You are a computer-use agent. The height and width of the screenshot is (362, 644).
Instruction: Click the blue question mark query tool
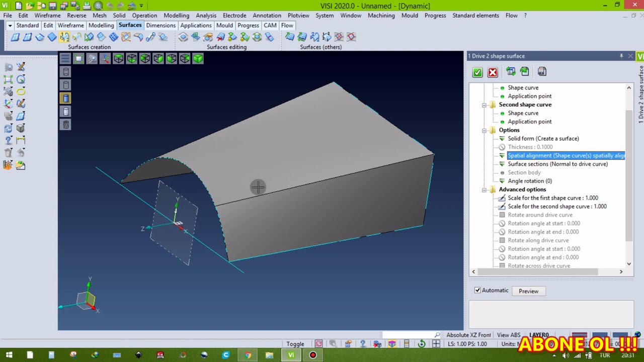pos(9,141)
